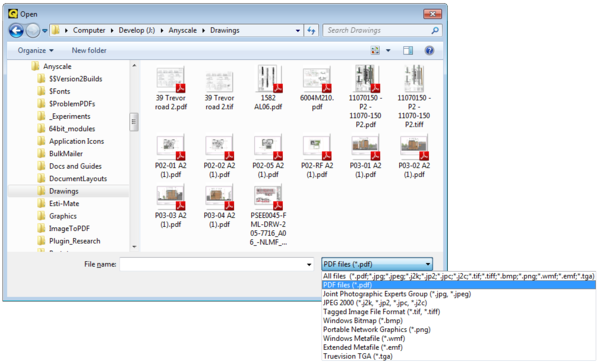
Task: Select the Drawings folder in the tree
Action: point(64,191)
